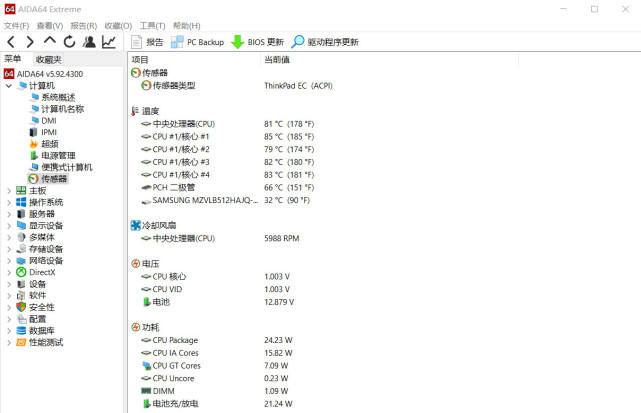Expand the 网络设备 node
Screen dimensions: 641x413
click(9, 260)
